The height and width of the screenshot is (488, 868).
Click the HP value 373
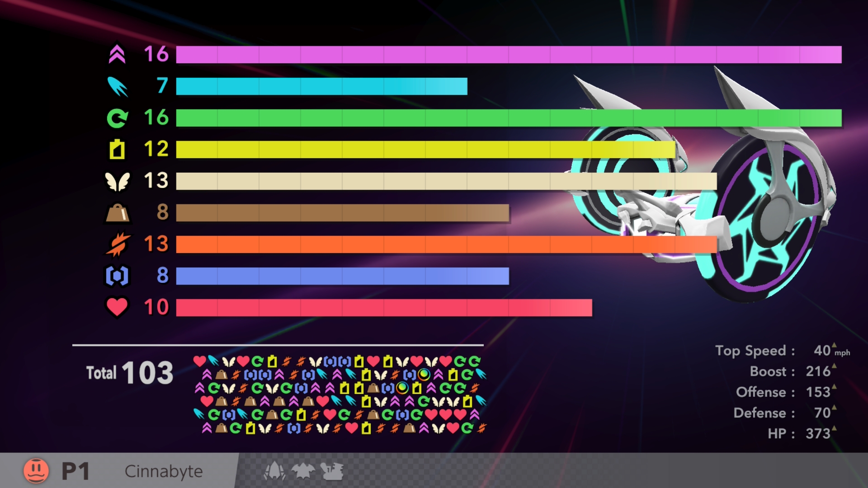coord(818,433)
